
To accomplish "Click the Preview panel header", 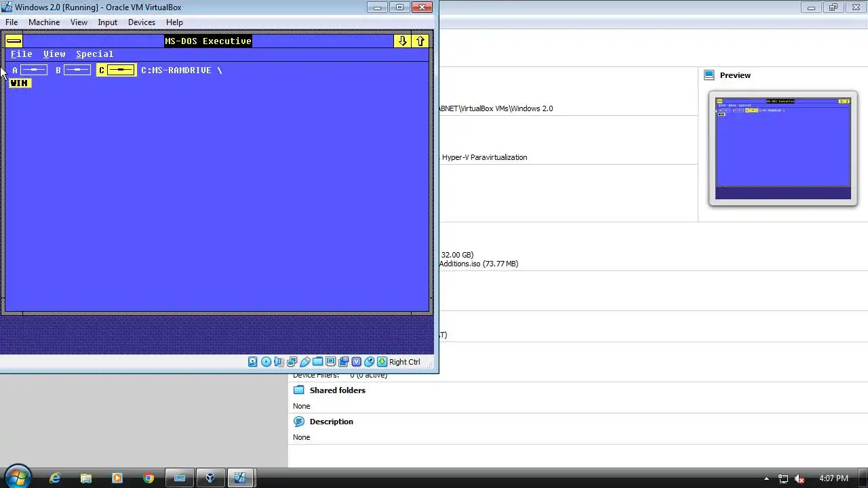I will pyautogui.click(x=735, y=75).
